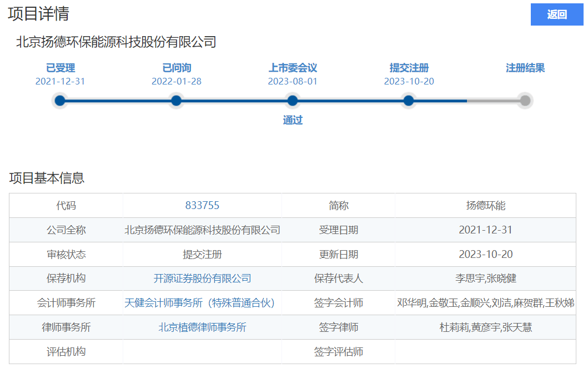Click the 杜莉莉,黄彦宇,张天慧 value cell
The height and width of the screenshot is (368, 588).
coord(486,327)
